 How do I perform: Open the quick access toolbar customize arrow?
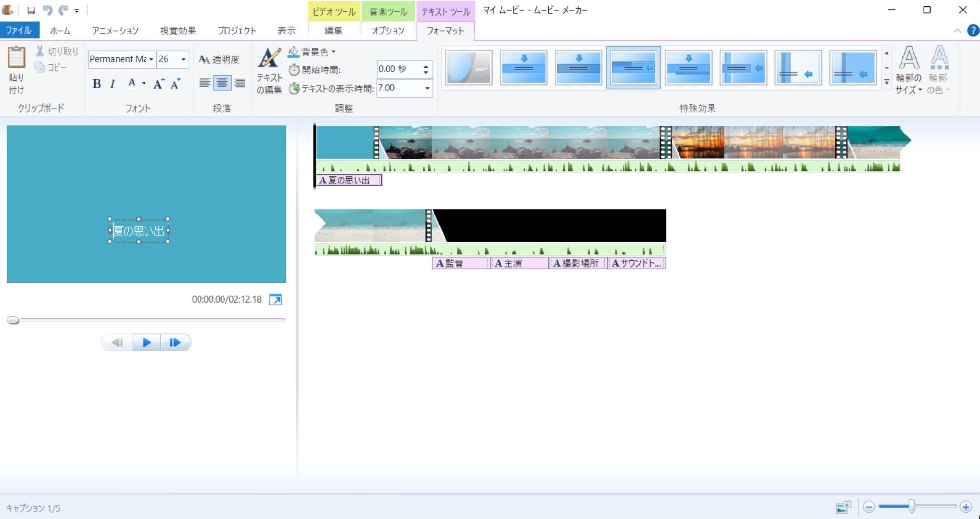tap(77, 11)
